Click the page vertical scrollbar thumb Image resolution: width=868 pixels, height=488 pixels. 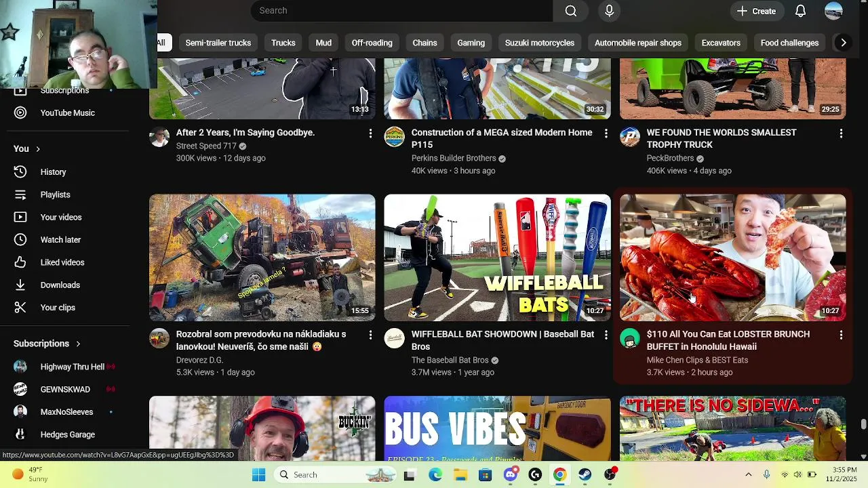tap(863, 424)
